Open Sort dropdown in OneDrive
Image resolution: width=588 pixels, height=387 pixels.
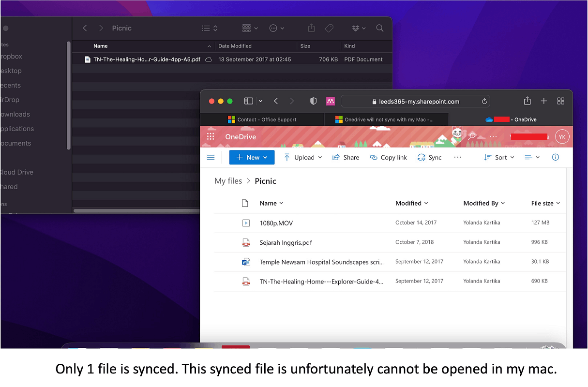pyautogui.click(x=499, y=157)
